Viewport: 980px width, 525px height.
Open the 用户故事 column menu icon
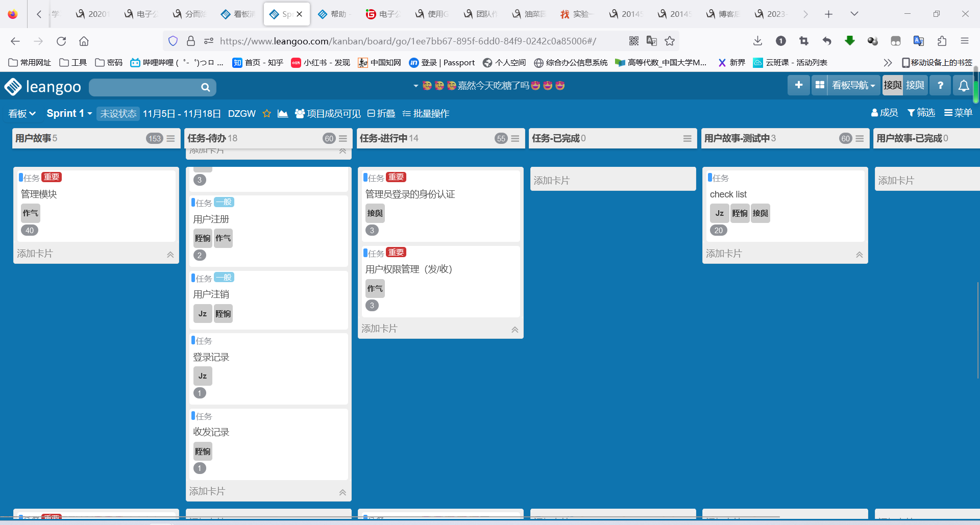[170, 138]
